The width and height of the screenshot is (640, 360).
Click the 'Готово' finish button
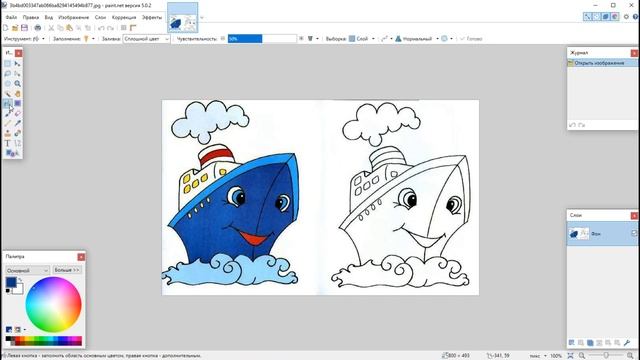[471, 39]
